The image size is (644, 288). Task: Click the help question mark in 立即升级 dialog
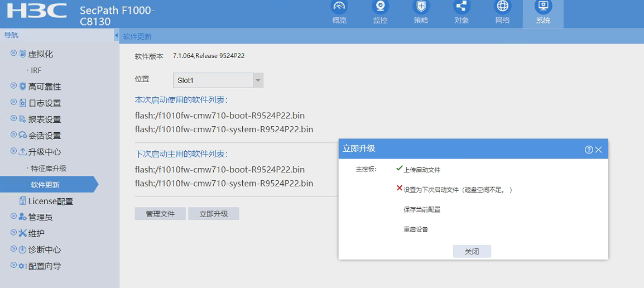[x=589, y=150]
